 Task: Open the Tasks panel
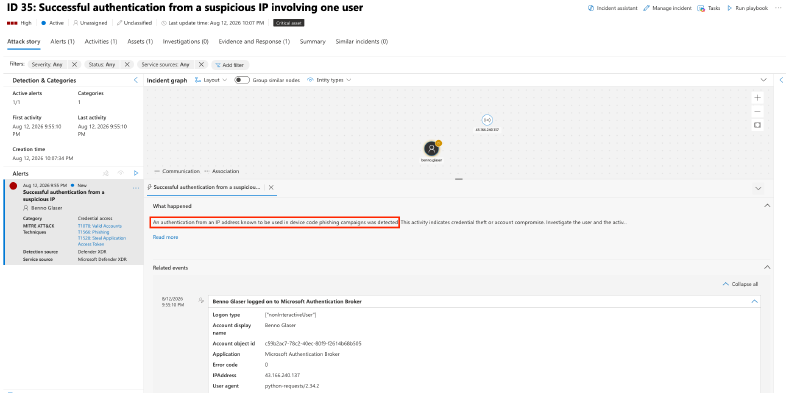point(709,8)
